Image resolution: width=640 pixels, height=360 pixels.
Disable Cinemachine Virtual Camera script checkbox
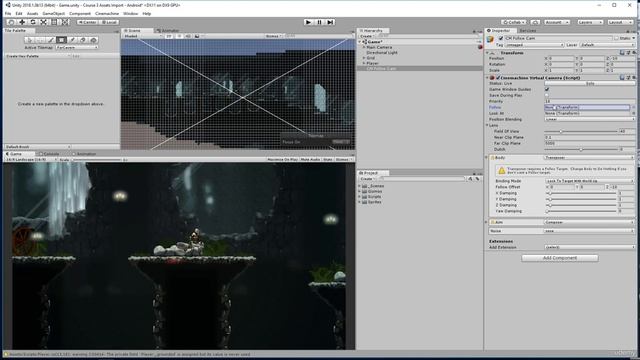coord(498,78)
